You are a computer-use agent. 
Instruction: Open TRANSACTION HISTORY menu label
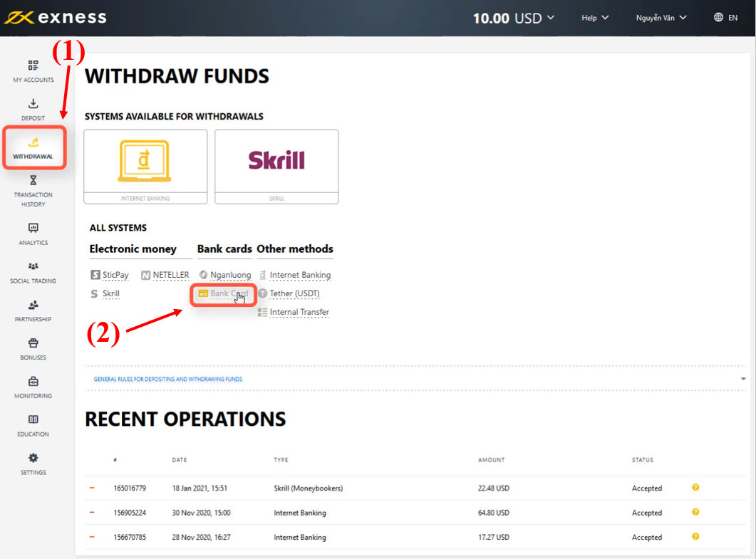33,199
